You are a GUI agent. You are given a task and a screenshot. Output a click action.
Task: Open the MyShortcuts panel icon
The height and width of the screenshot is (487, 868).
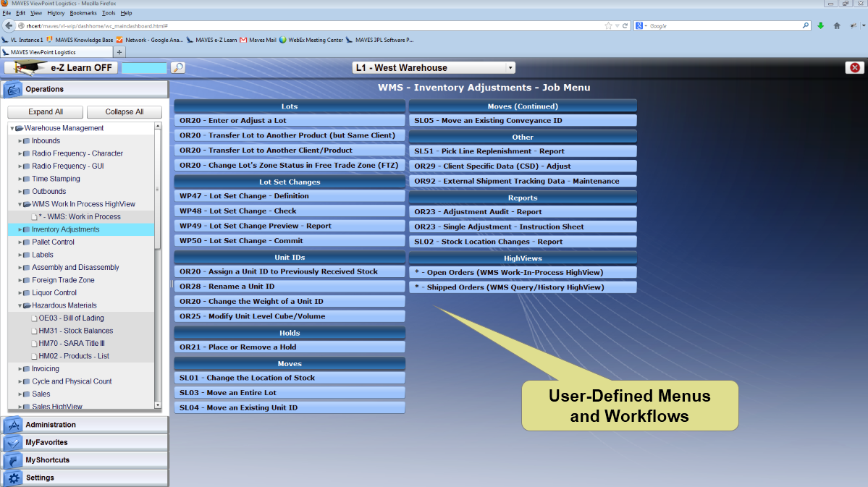[x=13, y=460]
